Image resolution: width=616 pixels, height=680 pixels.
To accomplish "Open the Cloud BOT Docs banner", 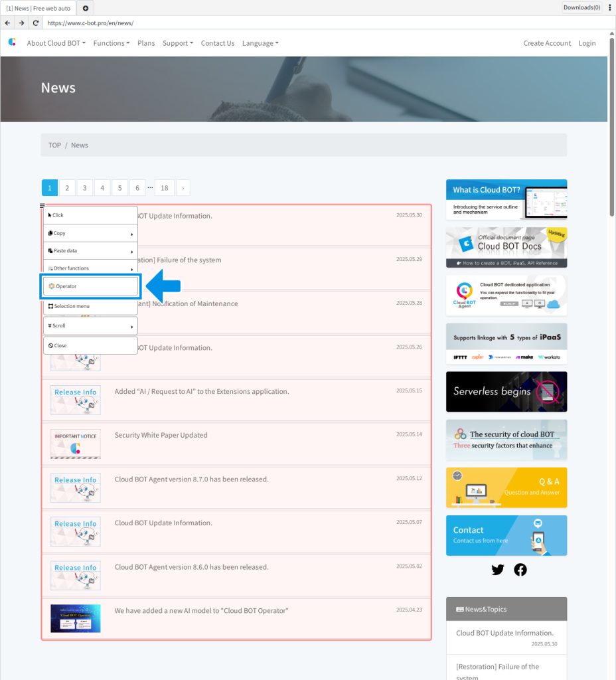I will coord(506,247).
